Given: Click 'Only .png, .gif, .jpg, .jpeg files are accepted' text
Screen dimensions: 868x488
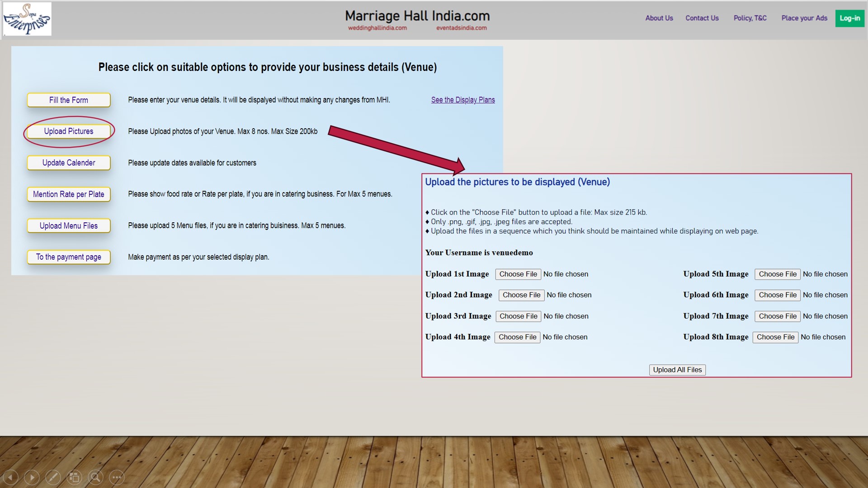Looking at the screenshot, I should 501,222.
